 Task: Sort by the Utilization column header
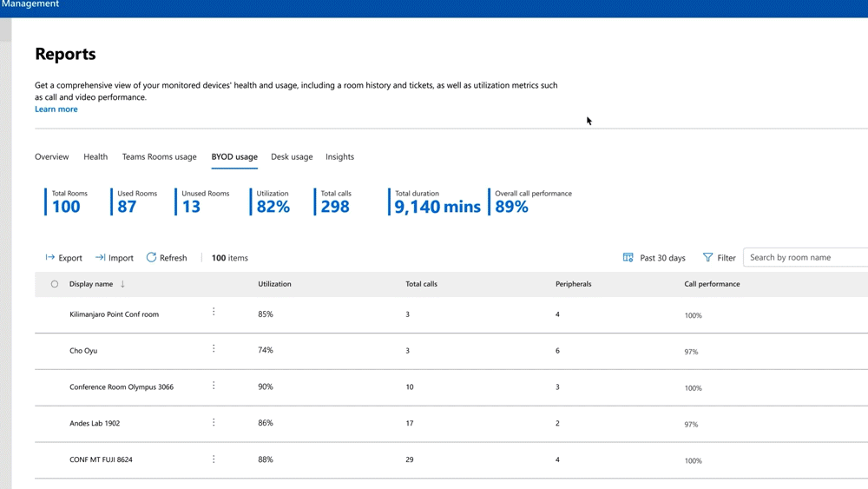(x=274, y=284)
